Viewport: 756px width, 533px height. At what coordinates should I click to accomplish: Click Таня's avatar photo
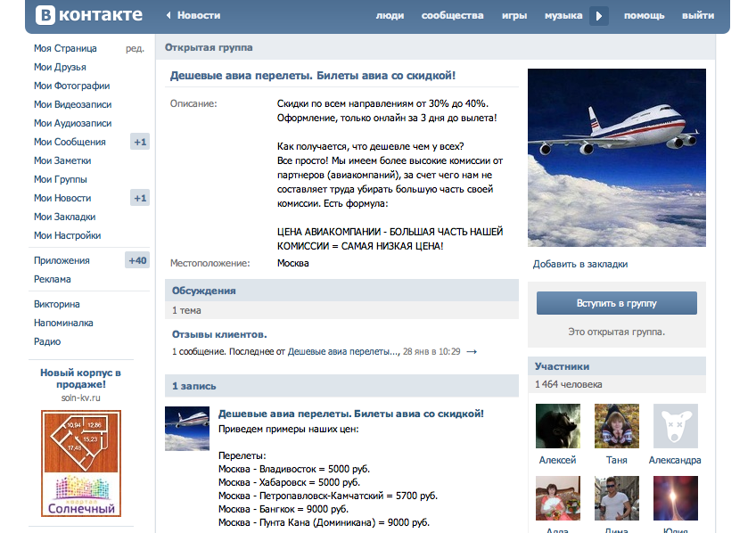617,426
